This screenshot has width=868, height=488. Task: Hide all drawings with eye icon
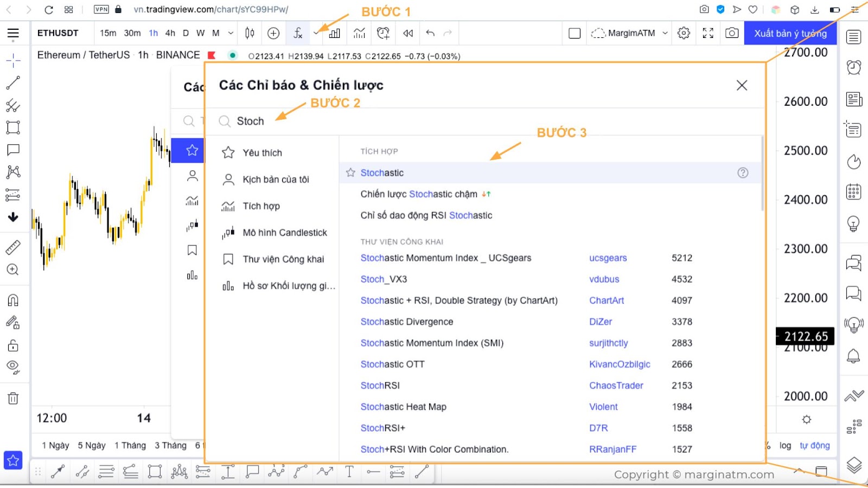click(x=13, y=367)
